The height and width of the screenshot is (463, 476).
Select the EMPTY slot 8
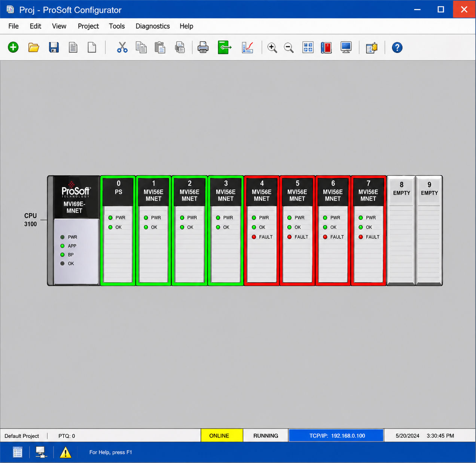pos(401,231)
